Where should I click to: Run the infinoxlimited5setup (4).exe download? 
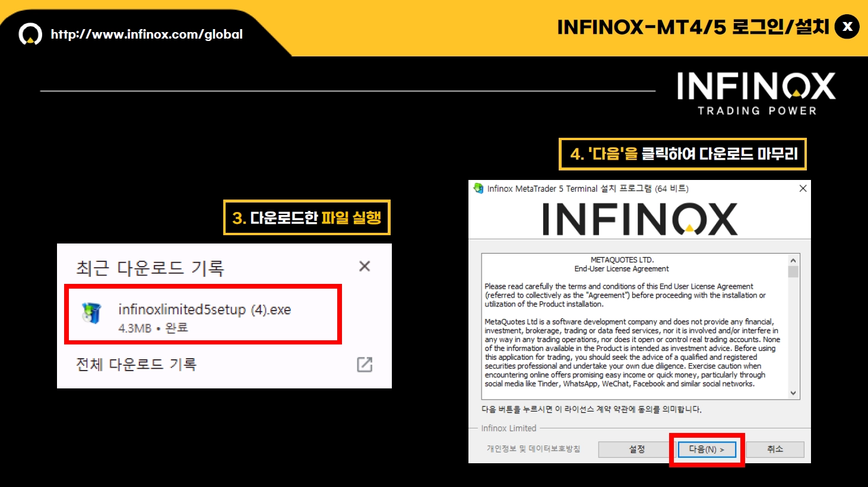(202, 315)
